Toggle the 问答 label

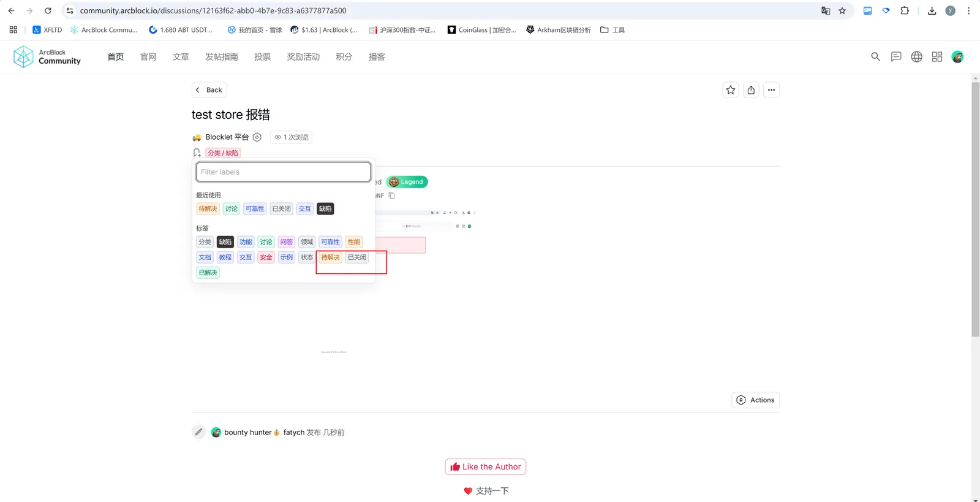pyautogui.click(x=287, y=242)
